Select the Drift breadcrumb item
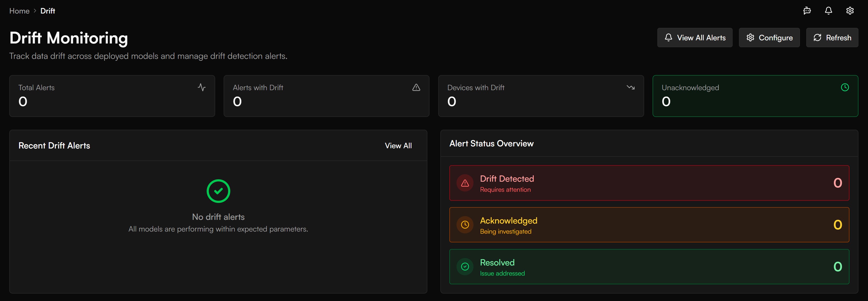 point(48,11)
